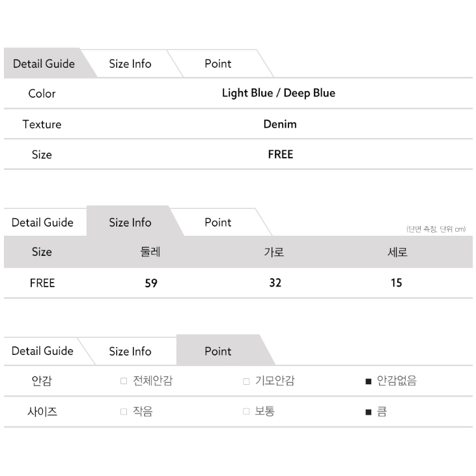Check the 작음 size checkbox
The height and width of the screenshot is (476, 476).
(124, 412)
